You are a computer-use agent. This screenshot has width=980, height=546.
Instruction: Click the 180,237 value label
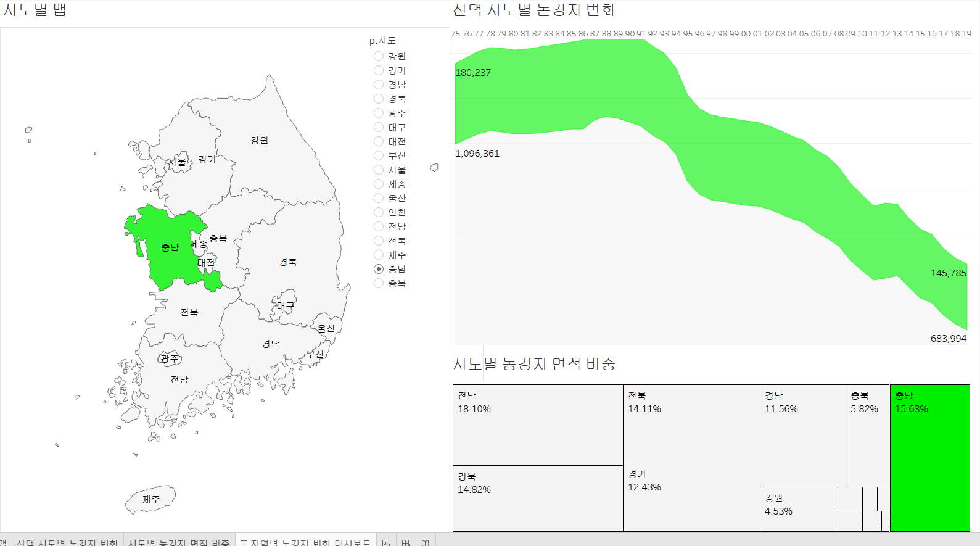473,73
